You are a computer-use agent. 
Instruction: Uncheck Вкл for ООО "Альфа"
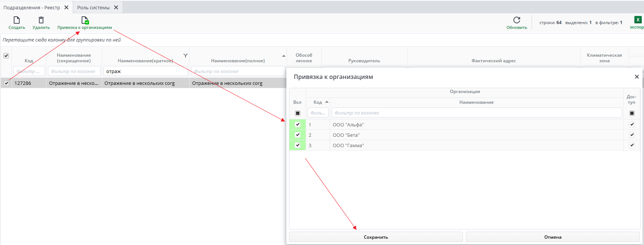coord(298,125)
